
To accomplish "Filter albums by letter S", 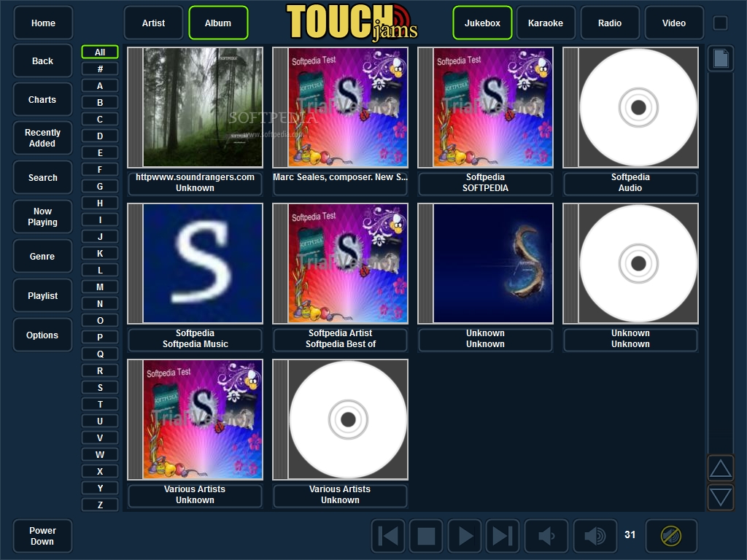I will [x=100, y=388].
